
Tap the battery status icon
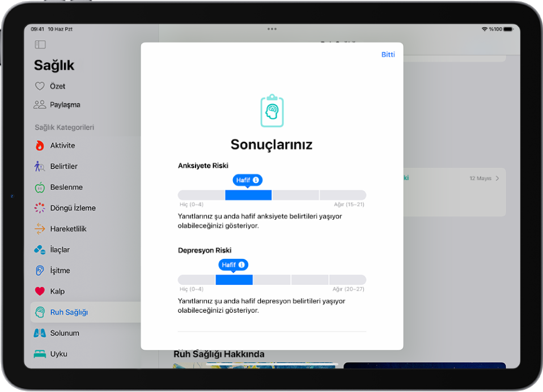(x=508, y=29)
